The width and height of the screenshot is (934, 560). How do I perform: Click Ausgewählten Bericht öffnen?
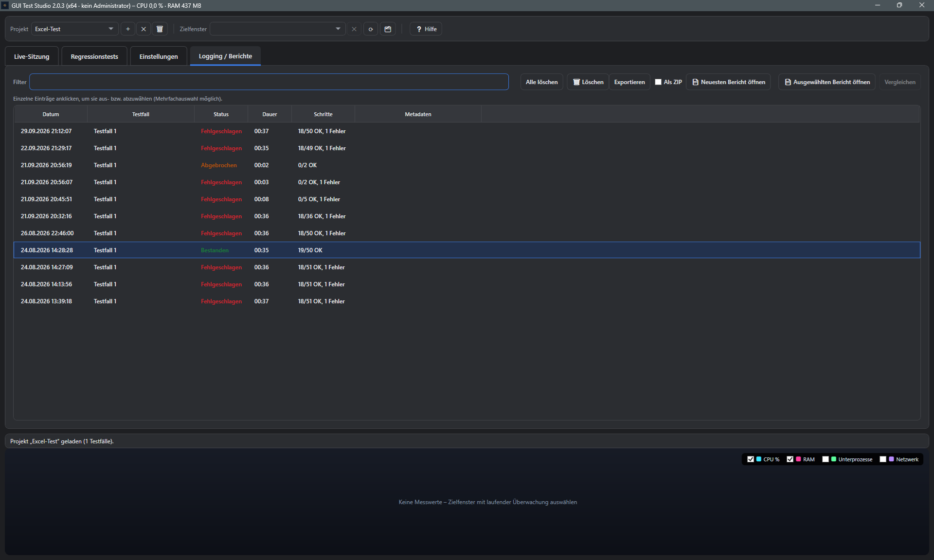[x=827, y=82]
